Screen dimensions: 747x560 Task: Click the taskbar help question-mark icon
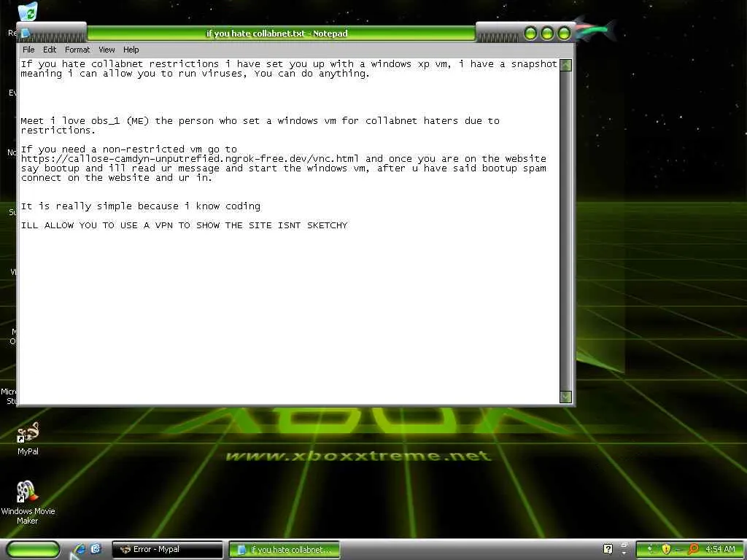point(608,549)
